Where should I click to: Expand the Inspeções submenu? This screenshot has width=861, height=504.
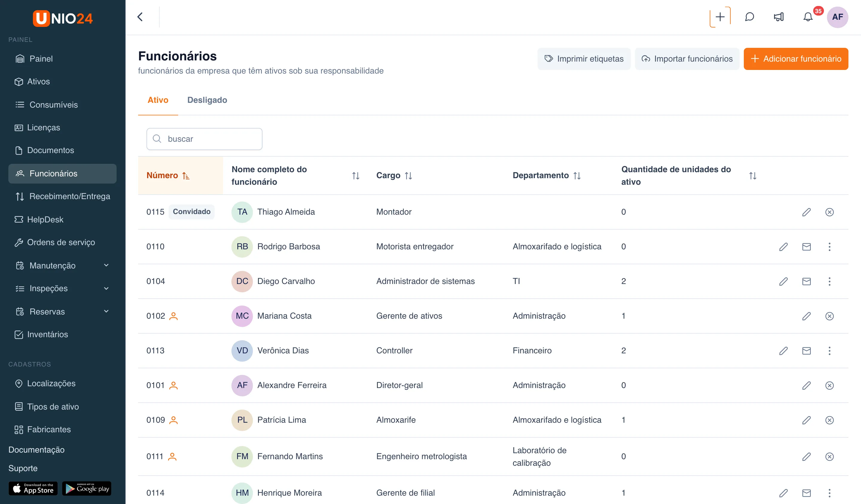[62, 288]
